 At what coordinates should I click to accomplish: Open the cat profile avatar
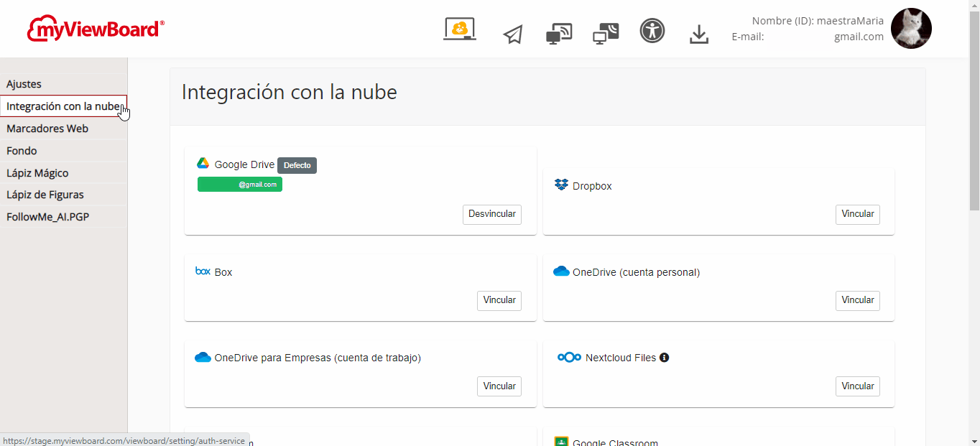click(x=911, y=29)
